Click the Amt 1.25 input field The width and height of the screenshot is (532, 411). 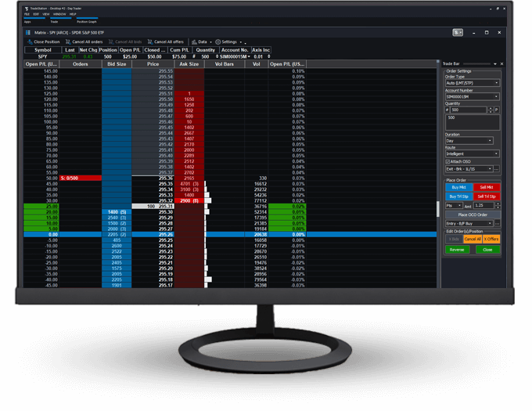coord(484,205)
